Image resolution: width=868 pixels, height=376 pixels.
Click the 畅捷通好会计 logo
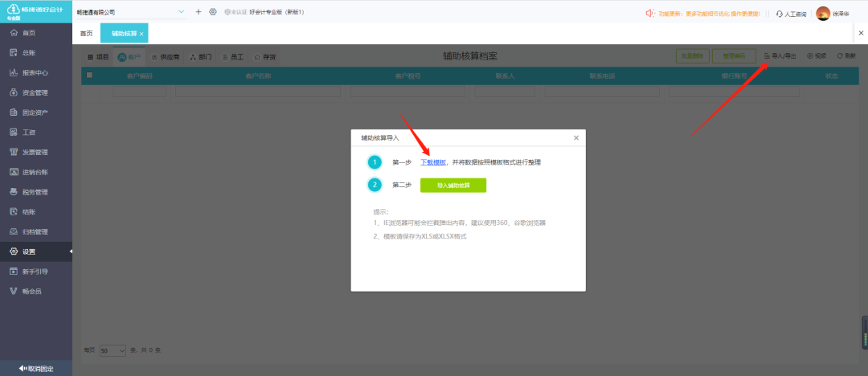(36, 11)
